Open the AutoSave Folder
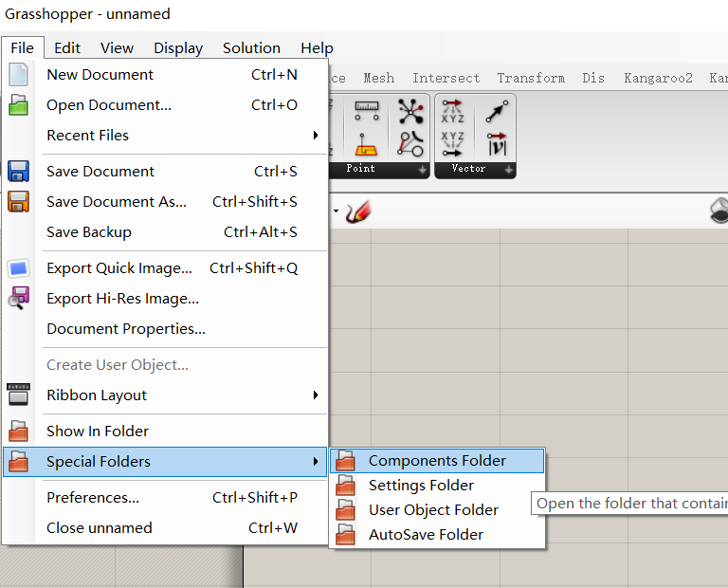The width and height of the screenshot is (728, 588). click(437, 535)
